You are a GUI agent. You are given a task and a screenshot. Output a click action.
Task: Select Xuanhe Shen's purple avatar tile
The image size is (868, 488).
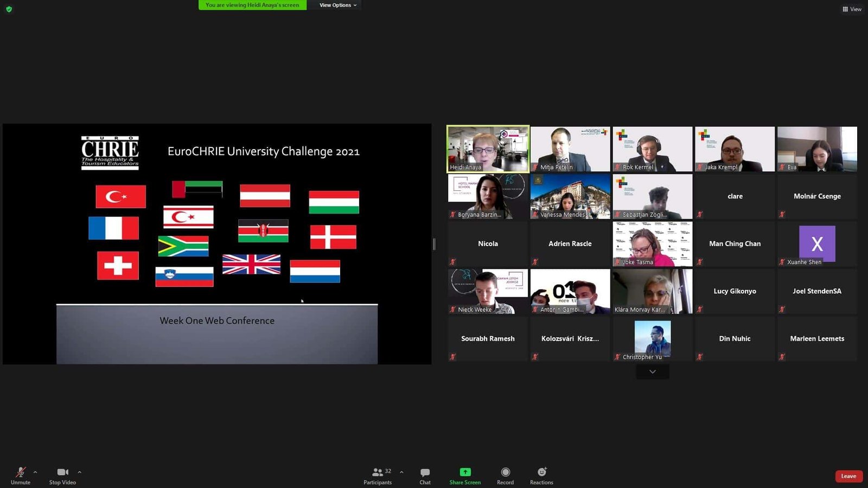pos(816,243)
